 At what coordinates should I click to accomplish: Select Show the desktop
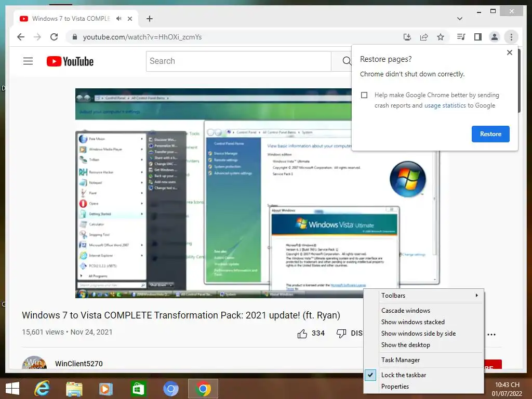click(x=423, y=345)
